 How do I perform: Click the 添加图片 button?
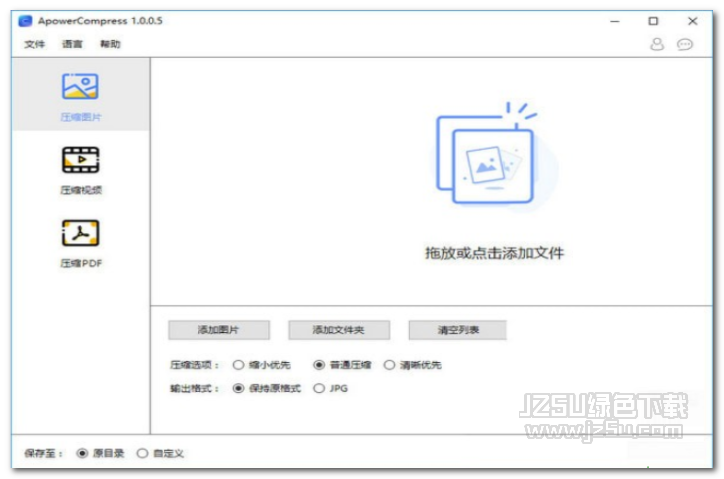click(x=219, y=330)
